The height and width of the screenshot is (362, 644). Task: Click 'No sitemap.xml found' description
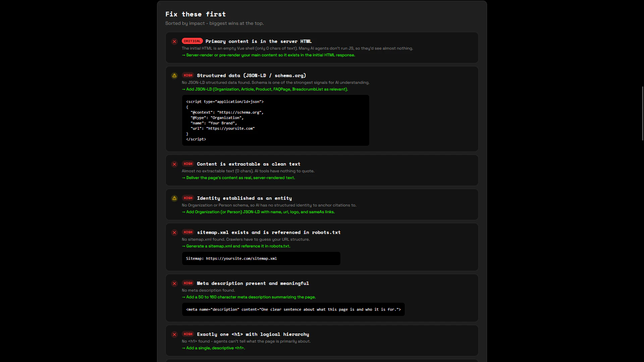(246, 240)
